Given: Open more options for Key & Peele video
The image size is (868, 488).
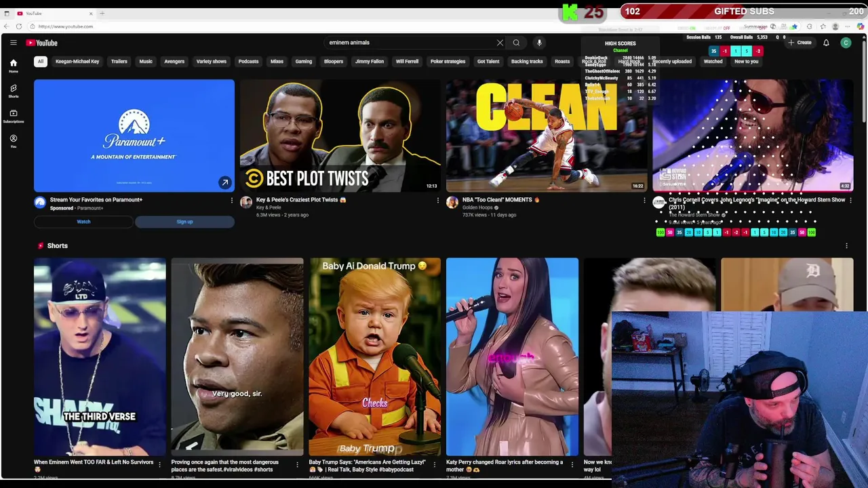Looking at the screenshot, I should (x=437, y=201).
